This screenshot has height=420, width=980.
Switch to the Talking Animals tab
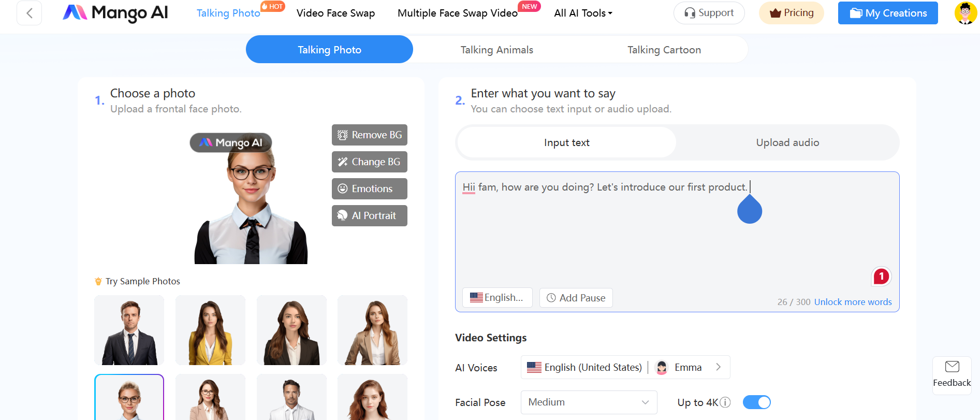click(x=497, y=50)
